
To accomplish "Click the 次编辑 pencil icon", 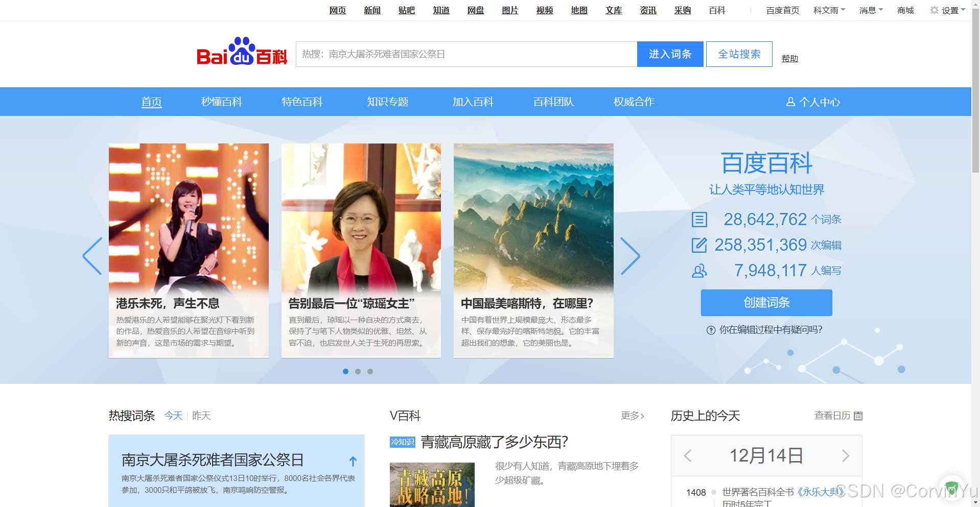I will [x=699, y=245].
